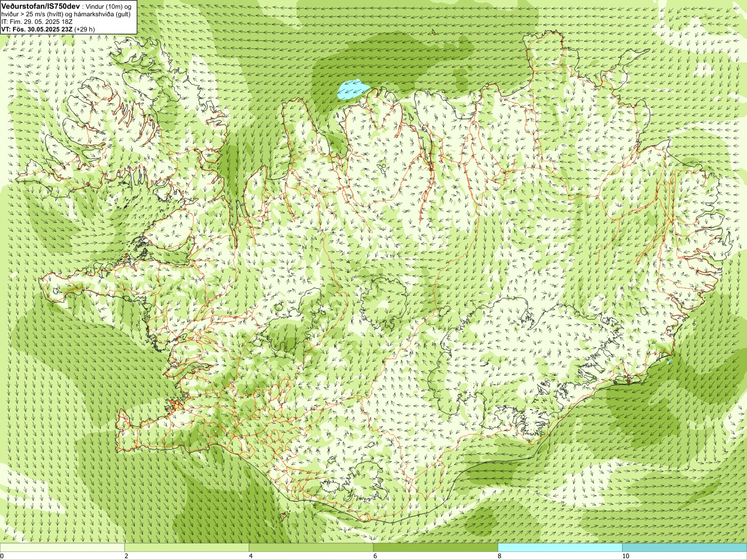Click the legend label '8'
The width and height of the screenshot is (747, 560).
pyautogui.click(x=500, y=556)
